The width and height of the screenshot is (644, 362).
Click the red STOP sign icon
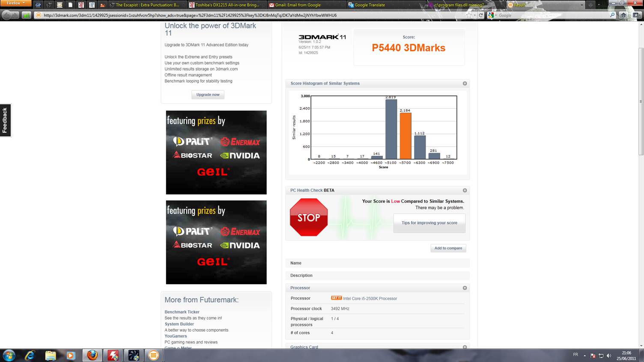coord(309,217)
